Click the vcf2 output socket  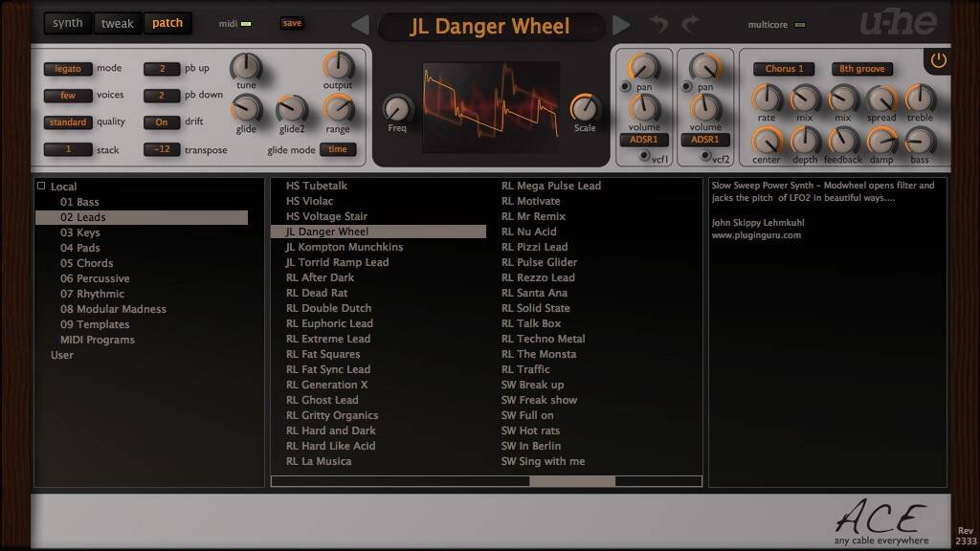pos(705,155)
